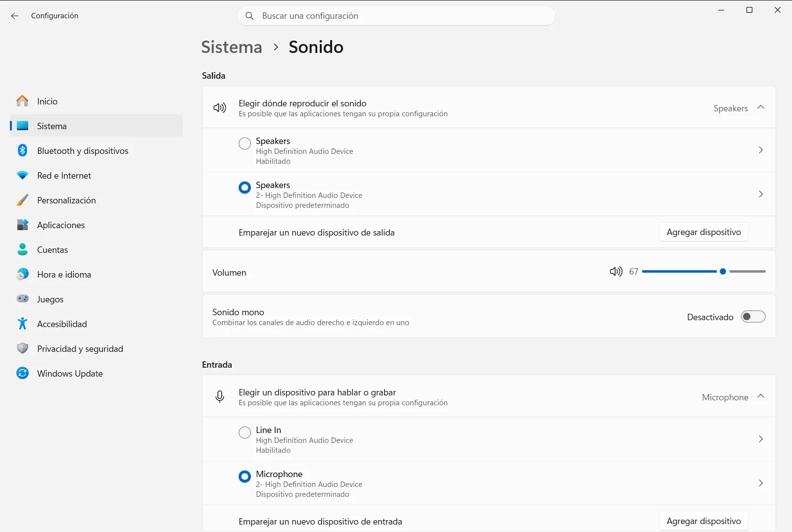The image size is (792, 532).
Task: Select the first Speakers radio button
Action: pyautogui.click(x=245, y=144)
